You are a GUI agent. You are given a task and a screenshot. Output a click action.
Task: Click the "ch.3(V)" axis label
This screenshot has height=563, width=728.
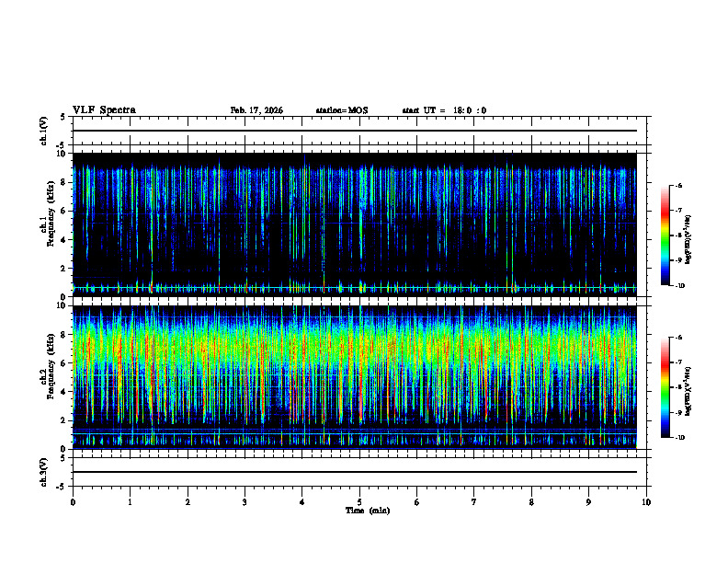[x=43, y=472]
